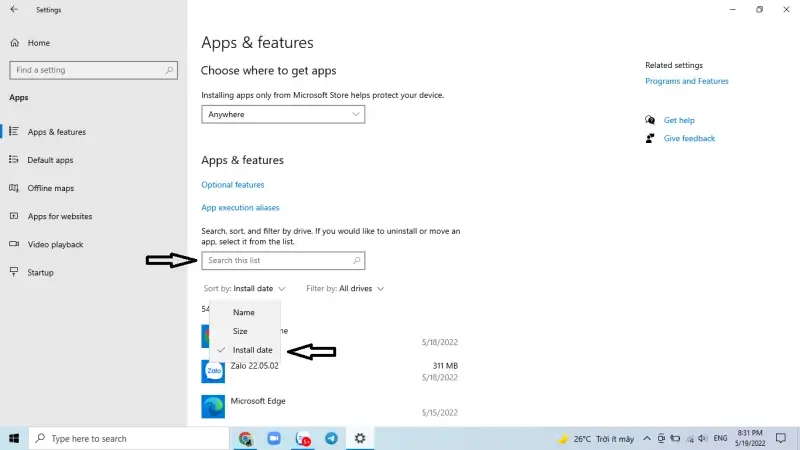This screenshot has width=800, height=450.
Task: Select the checked Install date option
Action: (252, 350)
